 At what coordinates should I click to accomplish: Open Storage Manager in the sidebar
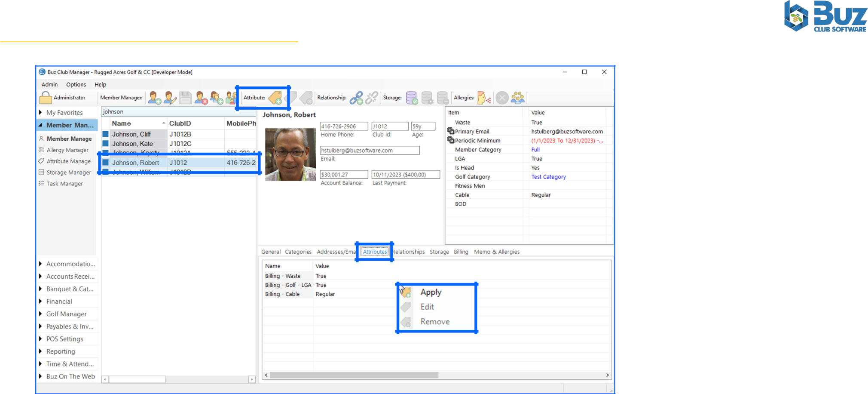[x=69, y=172]
